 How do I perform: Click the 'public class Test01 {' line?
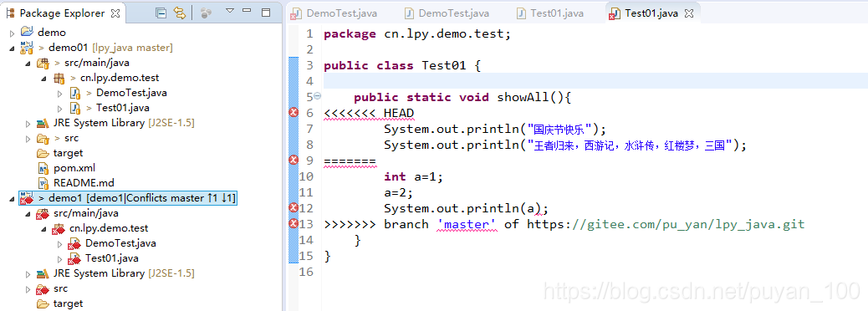[x=402, y=66]
